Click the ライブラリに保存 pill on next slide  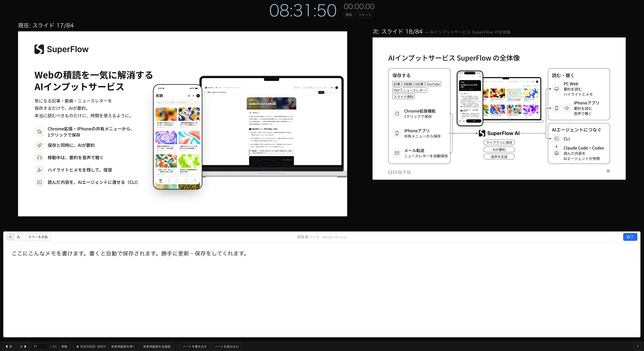point(499,142)
